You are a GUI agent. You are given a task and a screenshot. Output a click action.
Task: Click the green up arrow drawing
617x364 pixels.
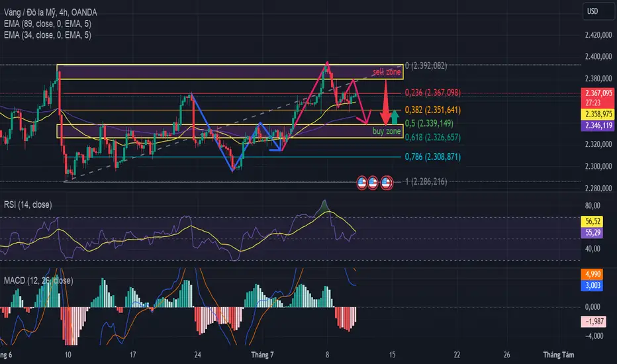point(395,117)
